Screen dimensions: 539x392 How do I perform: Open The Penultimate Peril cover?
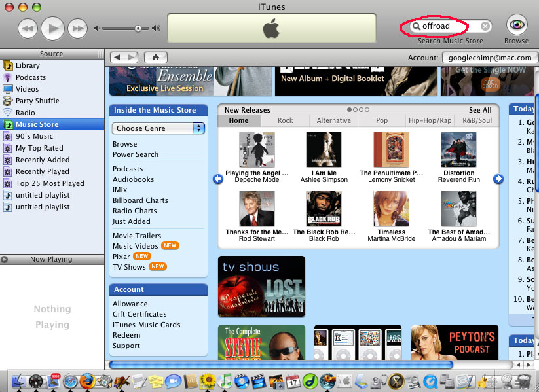(391, 150)
